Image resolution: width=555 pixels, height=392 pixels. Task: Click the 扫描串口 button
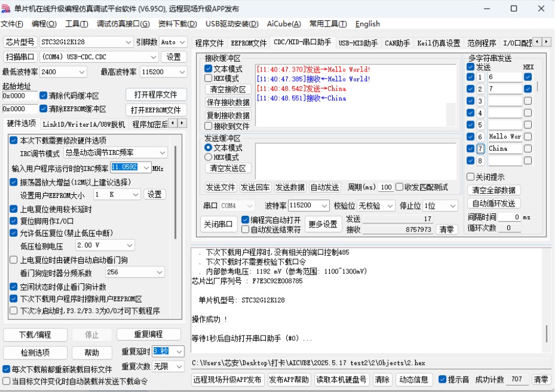[x=20, y=57]
